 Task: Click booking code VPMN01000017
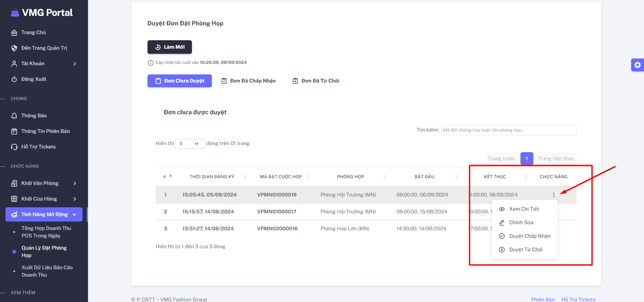276,212
